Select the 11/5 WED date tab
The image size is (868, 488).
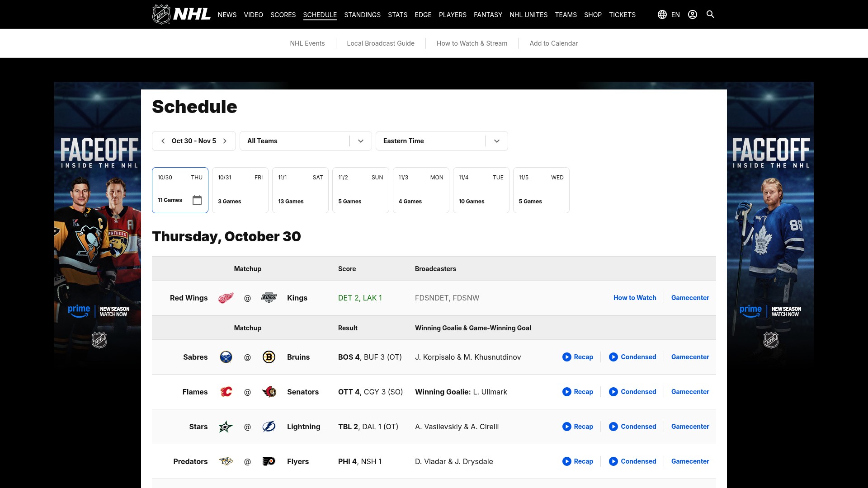541,190
